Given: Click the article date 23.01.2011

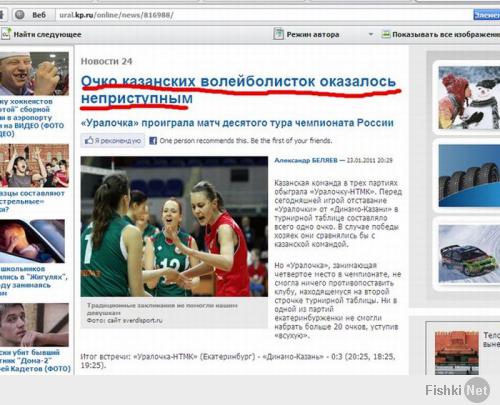Looking at the screenshot, I should point(370,160).
